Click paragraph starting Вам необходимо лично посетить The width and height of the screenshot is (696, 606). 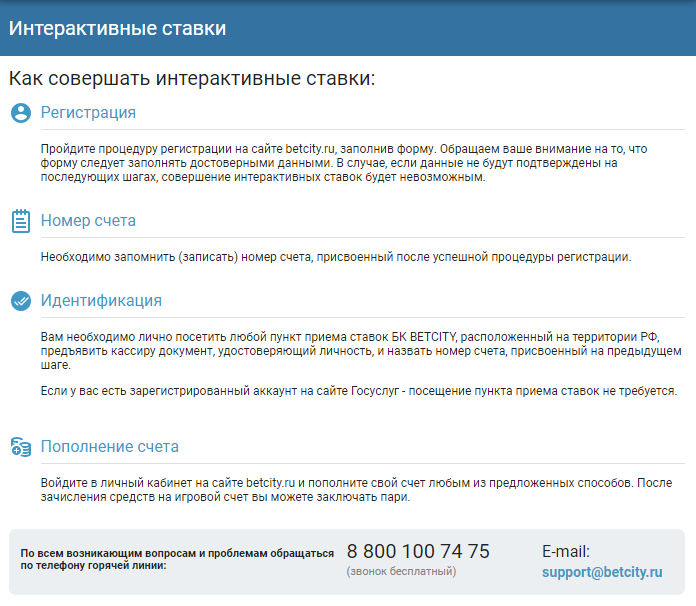(361, 351)
